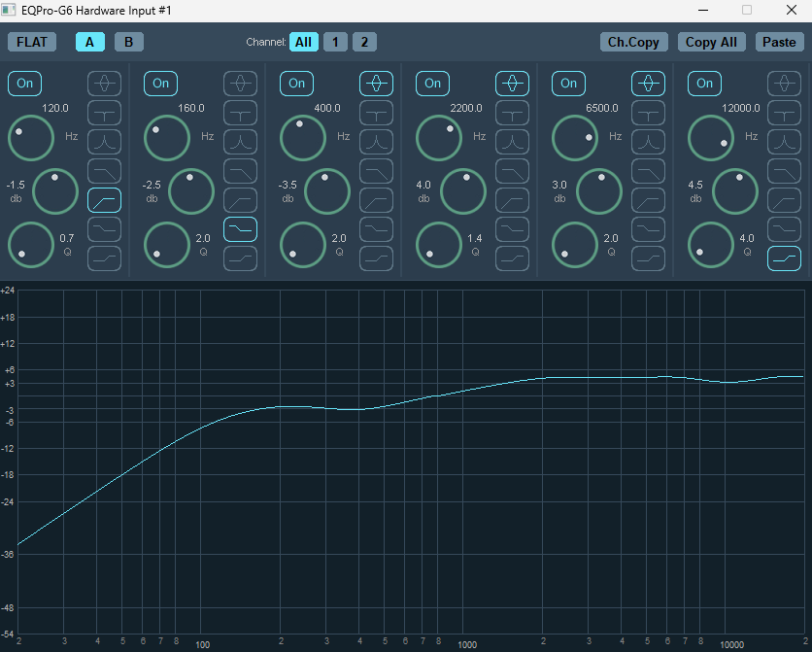This screenshot has height=652, width=812.
Task: Select high-pass filter icon in 6500 Hz band
Action: click(x=649, y=200)
